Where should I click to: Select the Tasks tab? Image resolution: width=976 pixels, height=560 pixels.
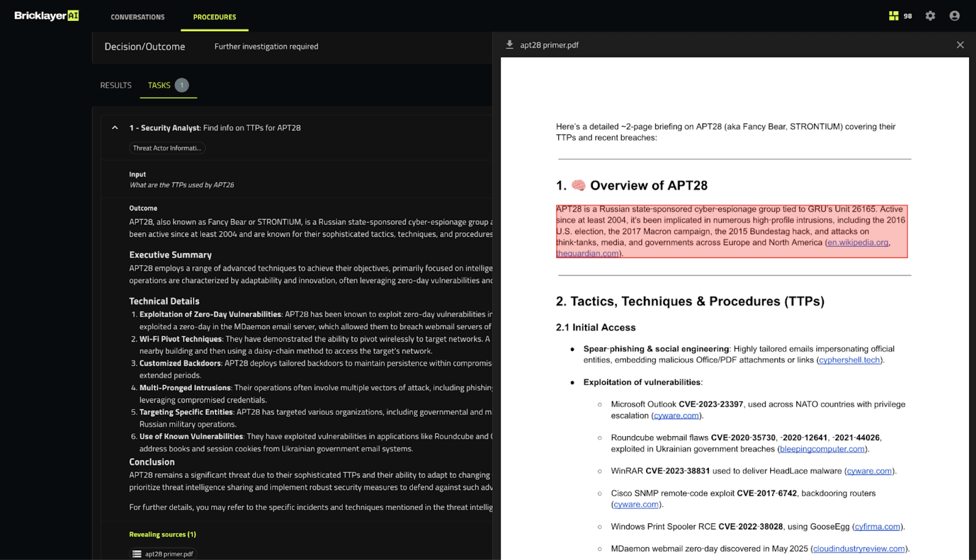(x=159, y=85)
